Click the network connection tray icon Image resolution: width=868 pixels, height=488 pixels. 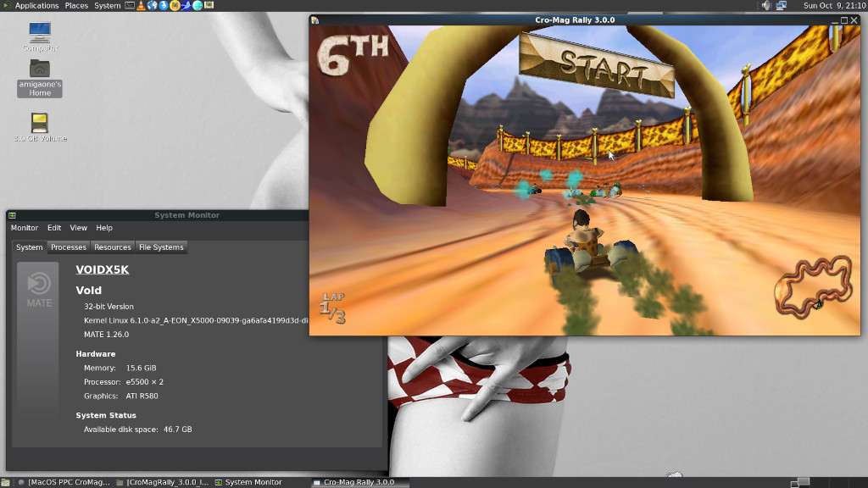pyautogui.click(x=781, y=6)
